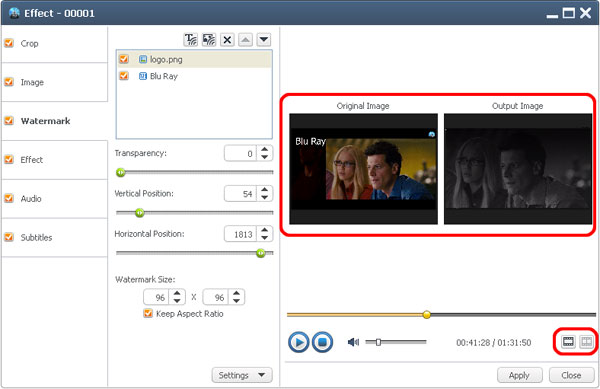This screenshot has width=600, height=389.
Task: Click the Transparency slider handle
Action: click(x=121, y=173)
